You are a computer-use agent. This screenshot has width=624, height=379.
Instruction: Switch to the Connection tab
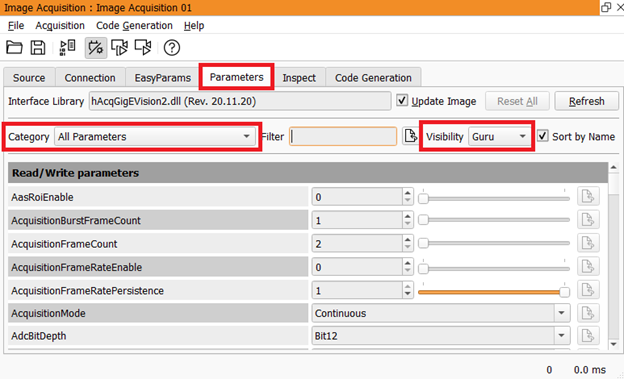(90, 78)
